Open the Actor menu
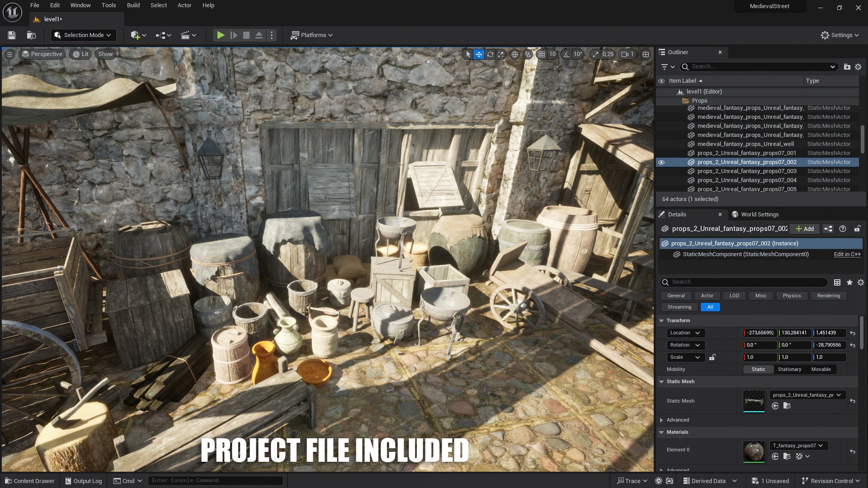Screen dimensions: 868x488 (184, 5)
